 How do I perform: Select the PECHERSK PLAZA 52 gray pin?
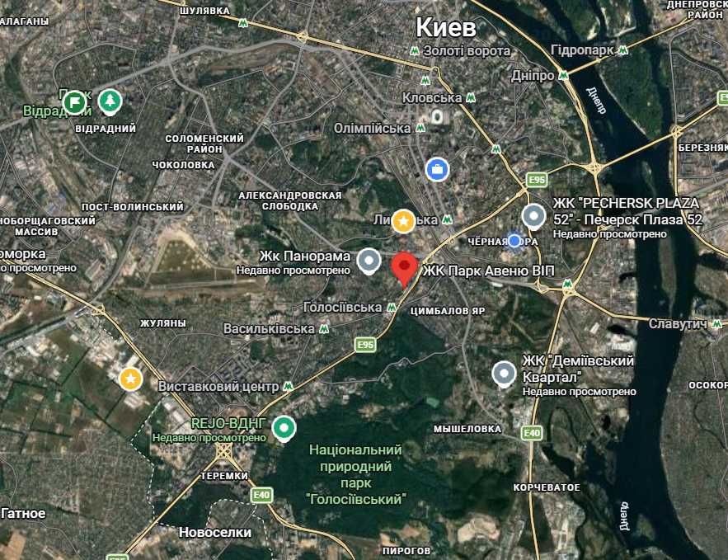tap(533, 217)
